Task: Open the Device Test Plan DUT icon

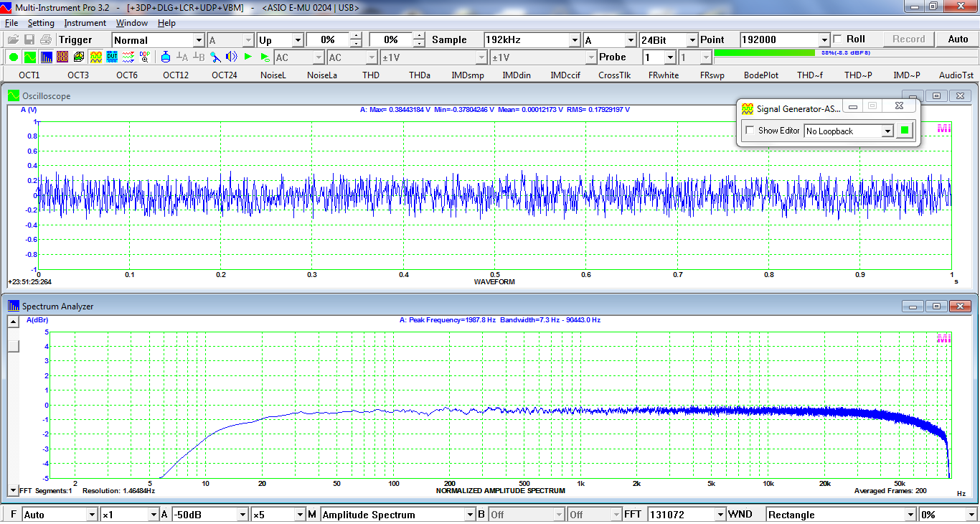Action: 112,57
